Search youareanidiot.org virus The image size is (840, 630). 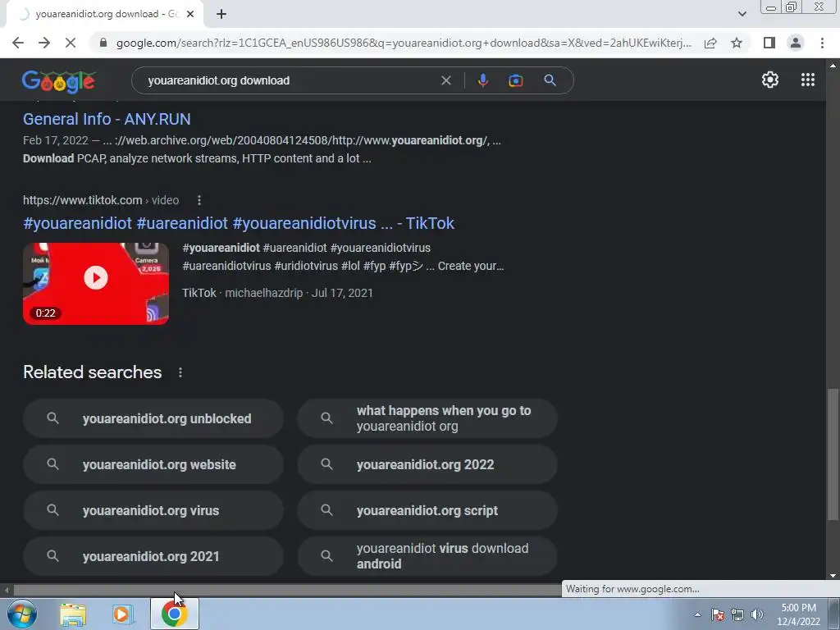coord(153,510)
